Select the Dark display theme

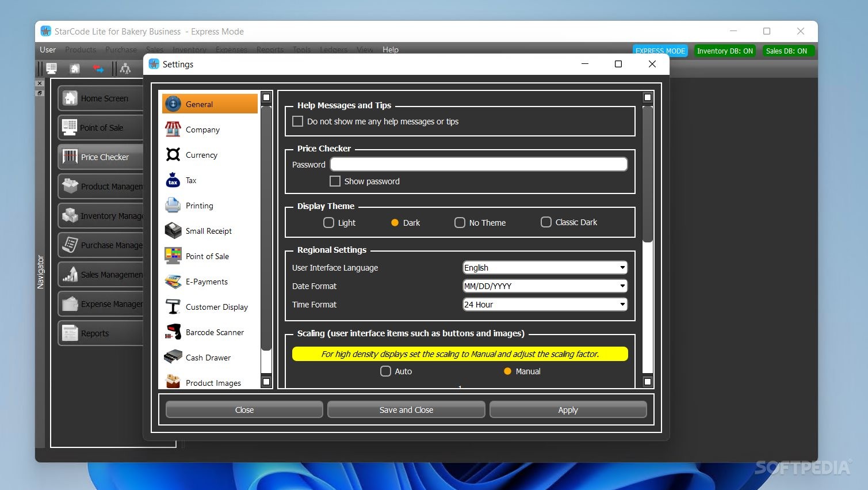395,222
